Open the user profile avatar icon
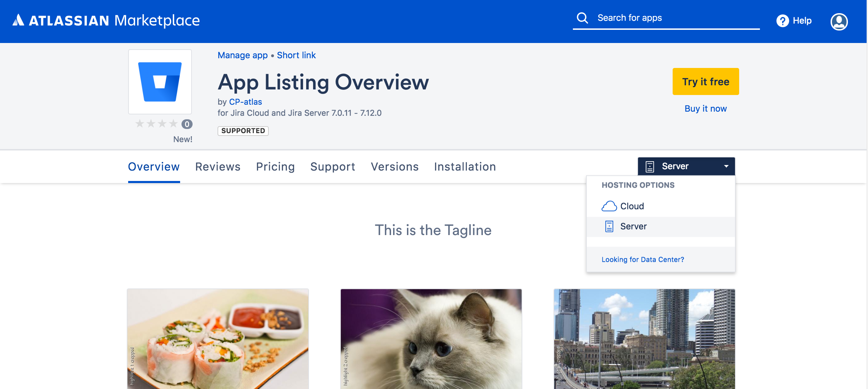 [839, 21]
